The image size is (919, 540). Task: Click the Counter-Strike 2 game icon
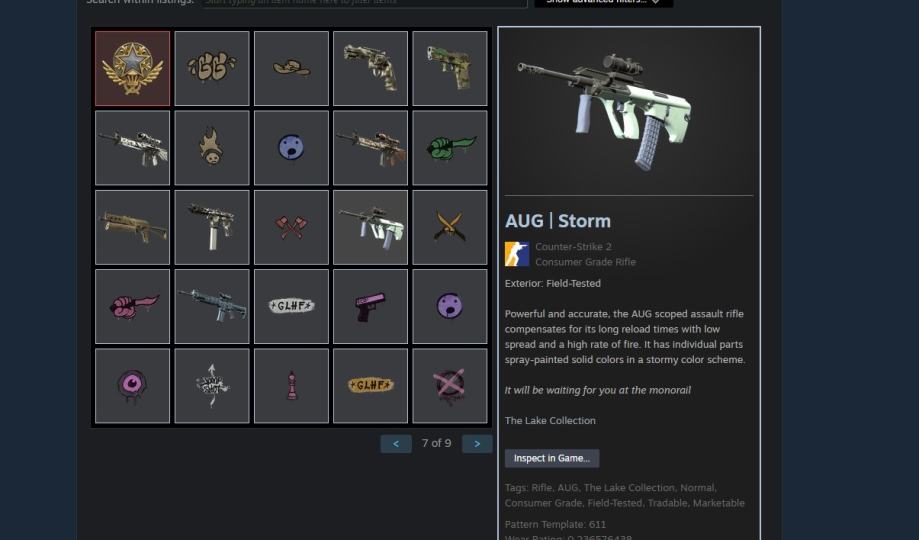517,254
